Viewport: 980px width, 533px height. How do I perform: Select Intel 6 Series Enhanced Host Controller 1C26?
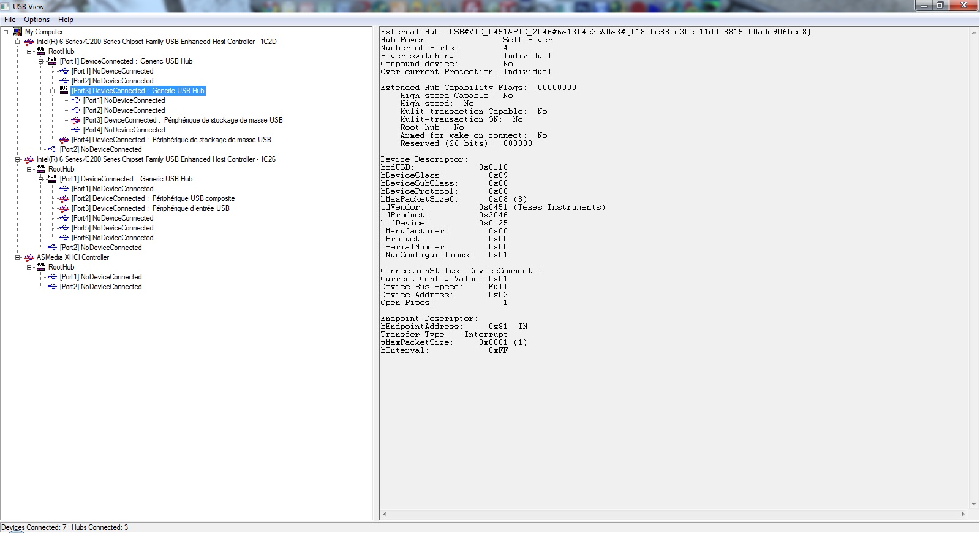(156, 159)
